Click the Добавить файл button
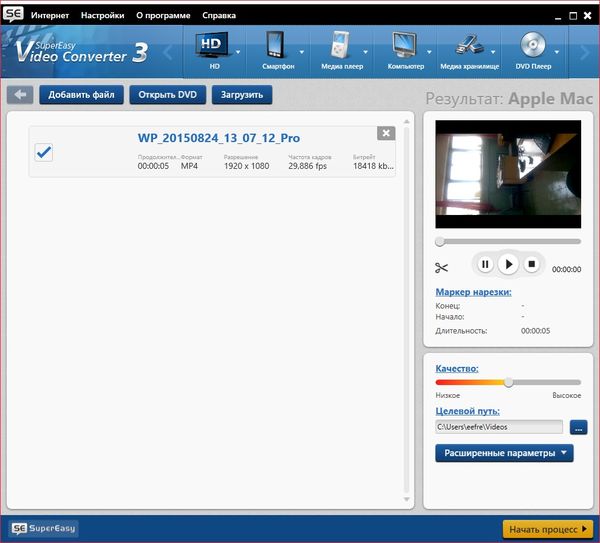 point(81,95)
